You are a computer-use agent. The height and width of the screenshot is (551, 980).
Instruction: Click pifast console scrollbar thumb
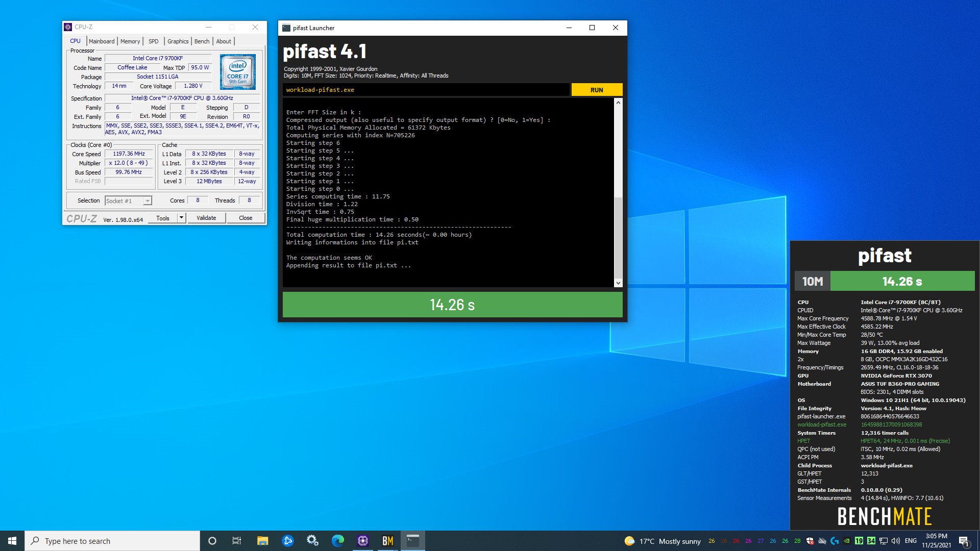click(x=618, y=237)
